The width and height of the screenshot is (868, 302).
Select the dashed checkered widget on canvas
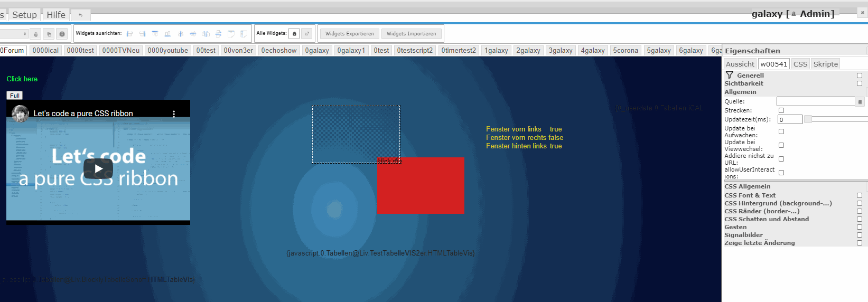pos(356,134)
